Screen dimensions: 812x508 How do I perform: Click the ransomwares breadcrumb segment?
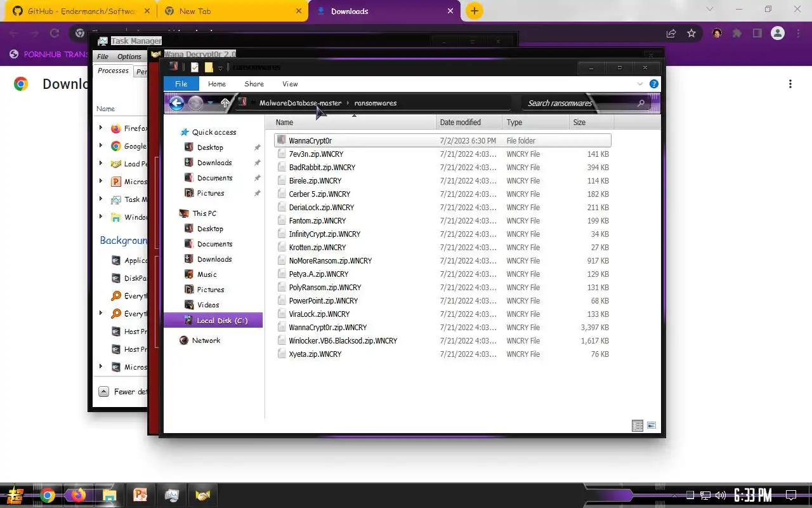coord(376,103)
